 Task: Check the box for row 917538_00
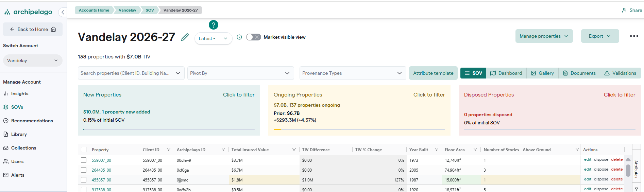point(84,189)
